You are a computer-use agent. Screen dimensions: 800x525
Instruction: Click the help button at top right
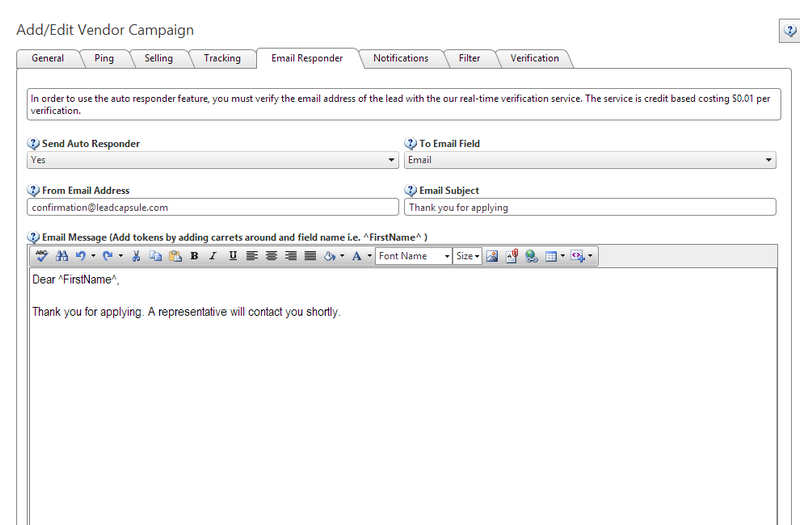point(788,32)
